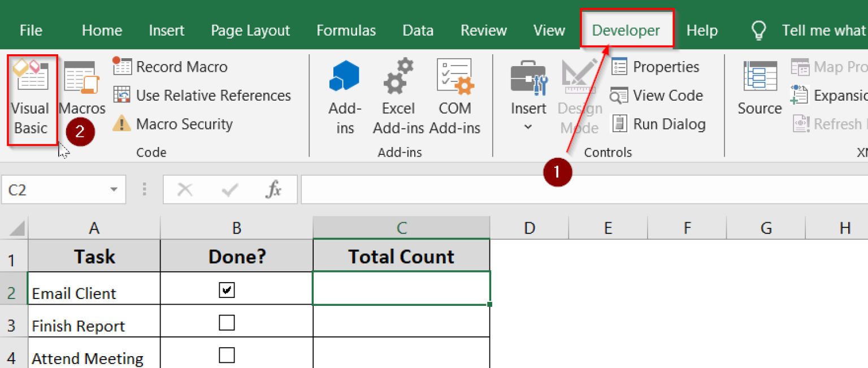The image size is (868, 368).
Task: Check the Finish Report checkbox
Action: [x=227, y=322]
